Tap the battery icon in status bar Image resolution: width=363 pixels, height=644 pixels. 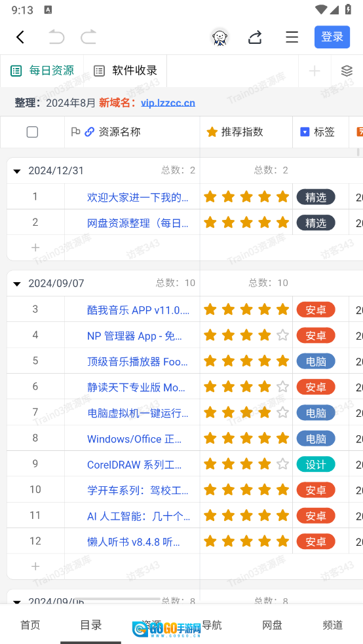point(348,9)
